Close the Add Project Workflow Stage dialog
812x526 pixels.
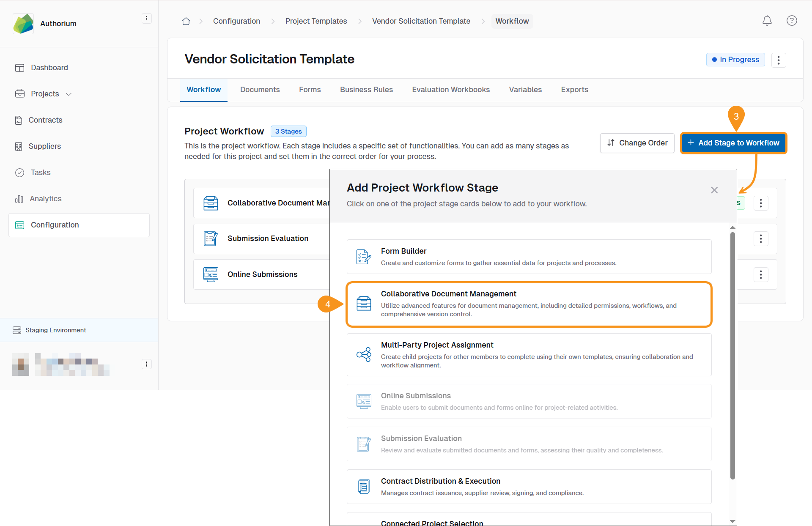714,190
